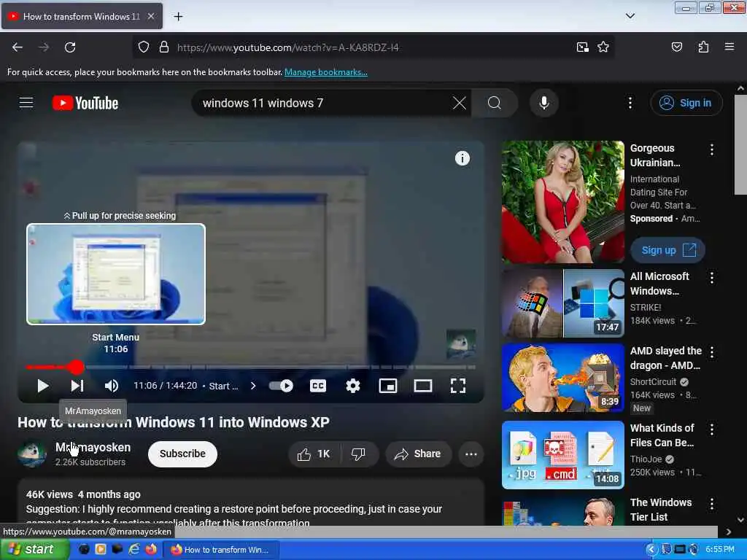
Task: Open options for Gorgeous Ukrainian ad
Action: click(x=712, y=149)
